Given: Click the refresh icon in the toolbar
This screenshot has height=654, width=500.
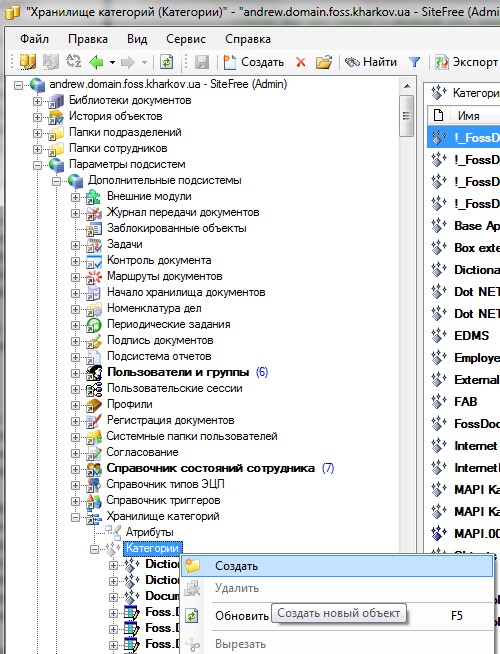Looking at the screenshot, I should click(x=166, y=62).
